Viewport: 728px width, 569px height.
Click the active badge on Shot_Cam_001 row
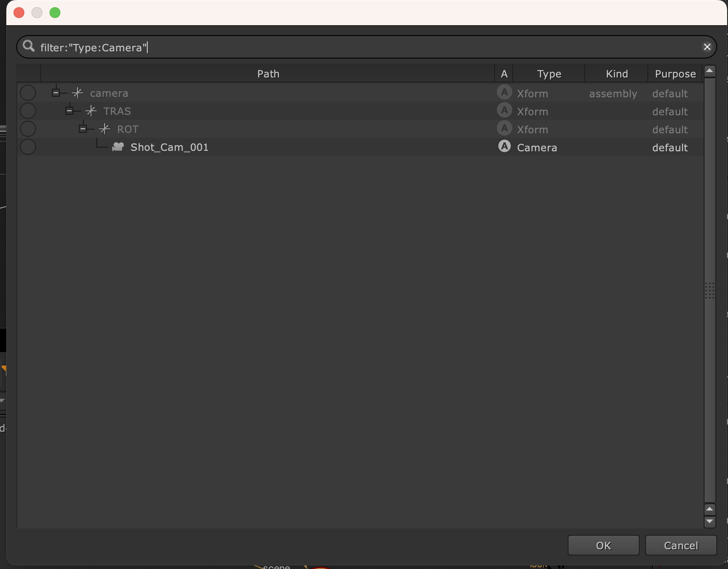tap(504, 147)
